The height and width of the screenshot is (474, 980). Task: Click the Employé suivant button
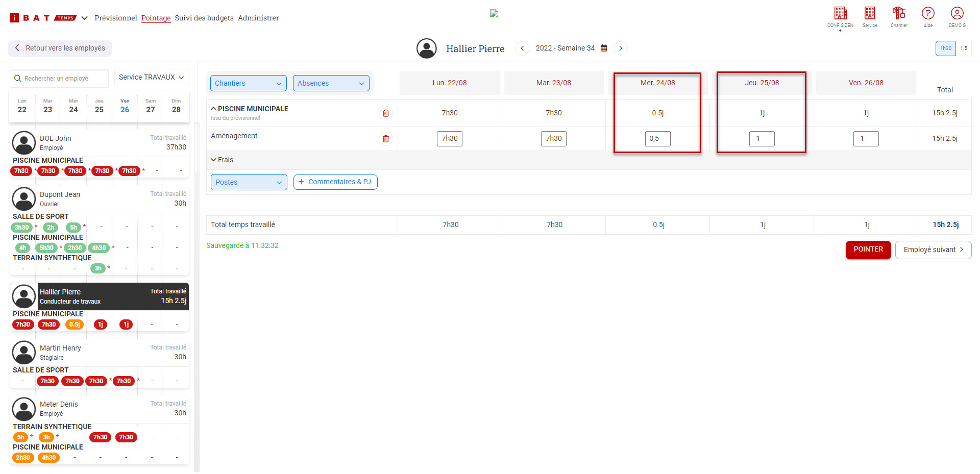tap(933, 250)
